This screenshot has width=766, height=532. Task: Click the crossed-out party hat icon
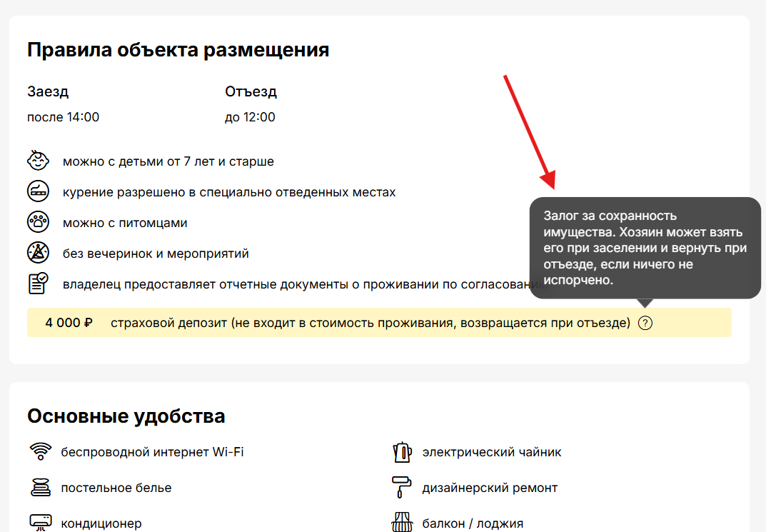pos(38,253)
